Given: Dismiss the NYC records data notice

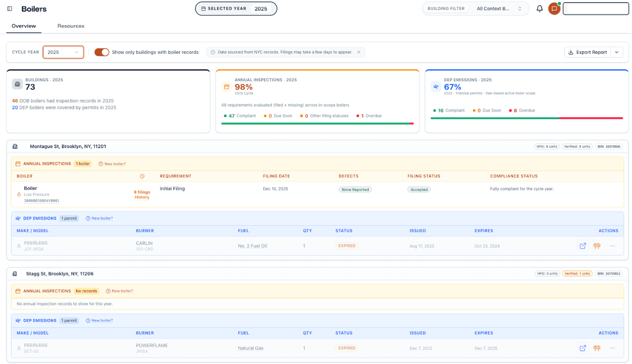Looking at the screenshot, I should (x=359, y=52).
